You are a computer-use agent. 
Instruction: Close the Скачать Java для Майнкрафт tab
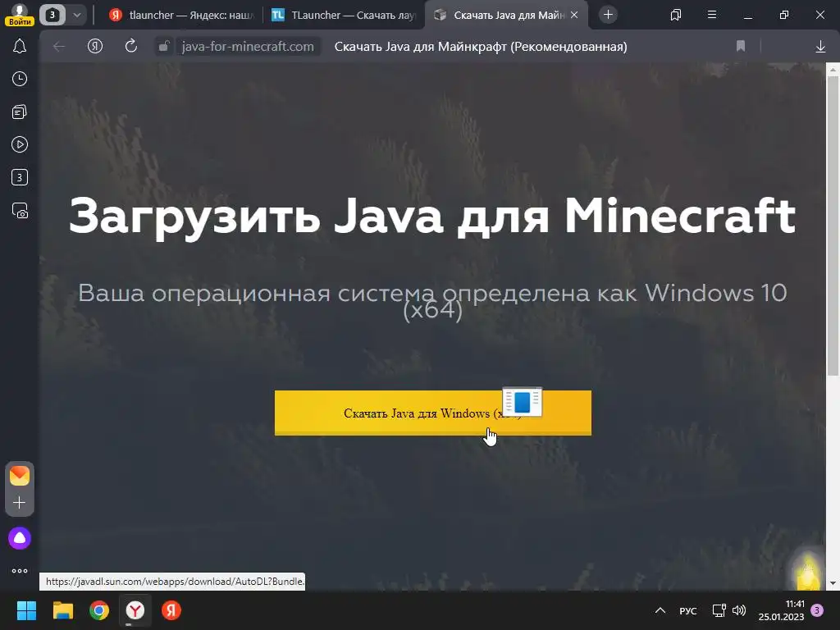click(x=574, y=15)
